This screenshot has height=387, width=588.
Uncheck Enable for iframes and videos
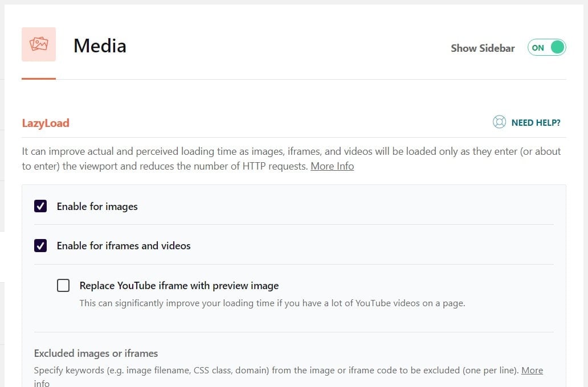[40, 245]
